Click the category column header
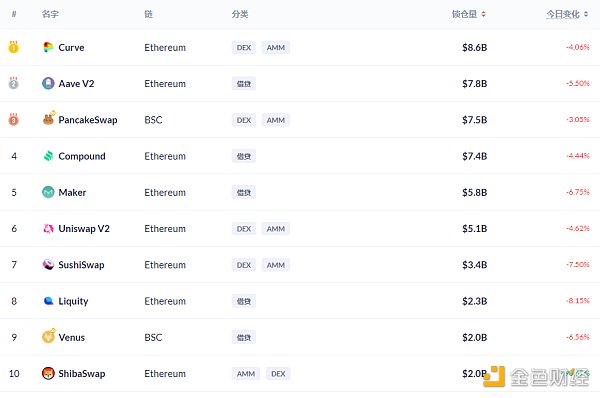This screenshot has width=600, height=398. click(x=240, y=14)
